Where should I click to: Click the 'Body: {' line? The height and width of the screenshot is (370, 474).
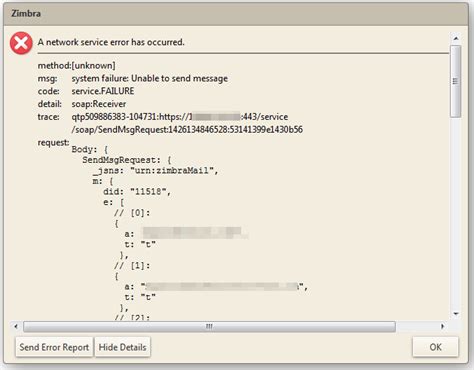(90, 149)
